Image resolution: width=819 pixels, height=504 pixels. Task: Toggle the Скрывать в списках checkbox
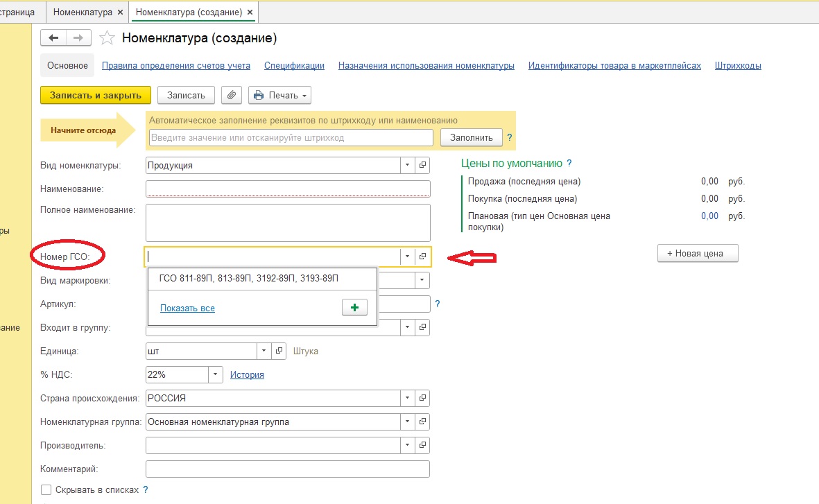[46, 489]
